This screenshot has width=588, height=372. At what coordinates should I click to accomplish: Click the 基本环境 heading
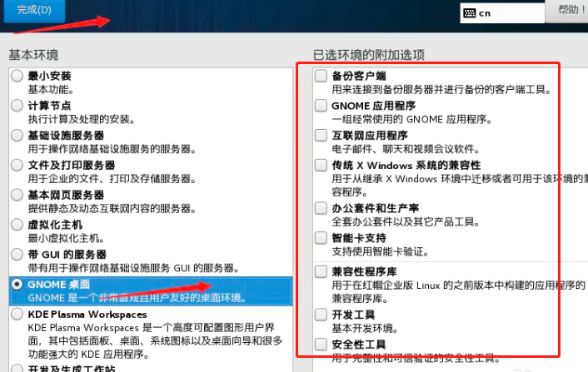tap(33, 55)
